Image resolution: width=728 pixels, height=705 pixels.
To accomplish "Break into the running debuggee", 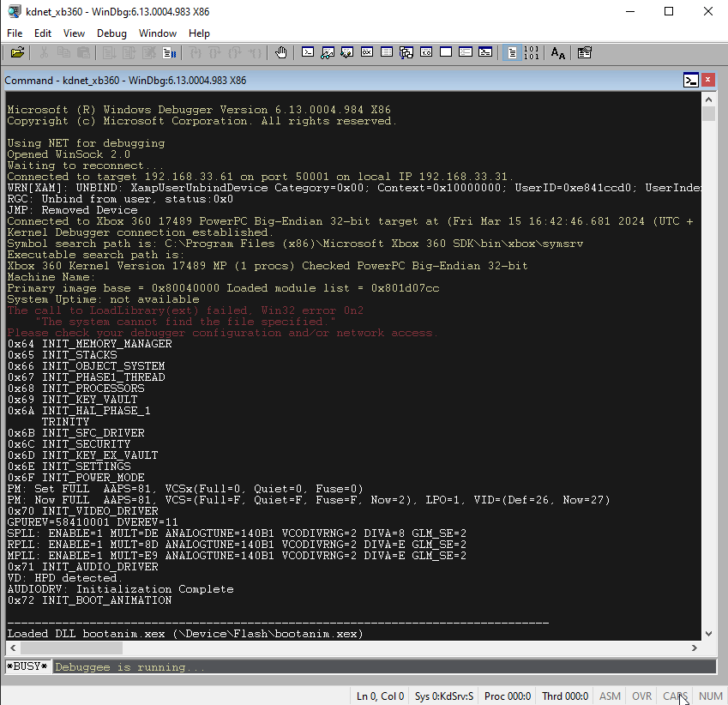I will coord(169,52).
